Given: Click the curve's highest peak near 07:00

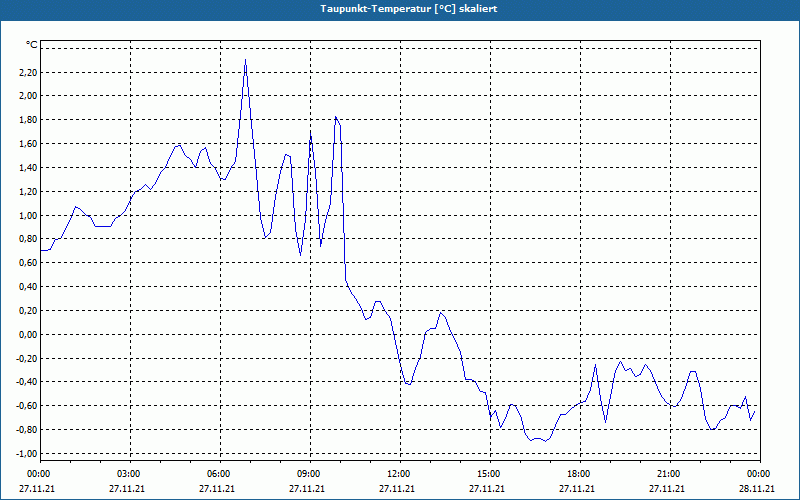Looking at the screenshot, I should (x=245, y=60).
